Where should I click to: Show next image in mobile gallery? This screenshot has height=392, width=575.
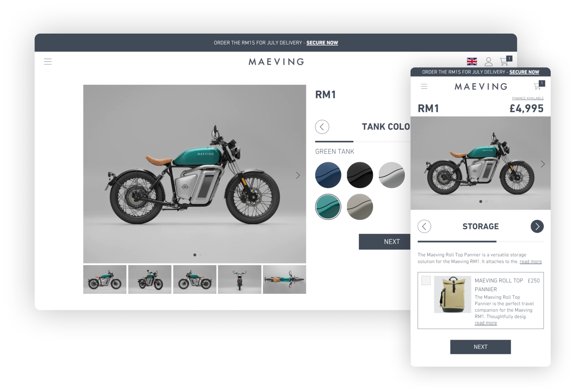[x=543, y=164]
